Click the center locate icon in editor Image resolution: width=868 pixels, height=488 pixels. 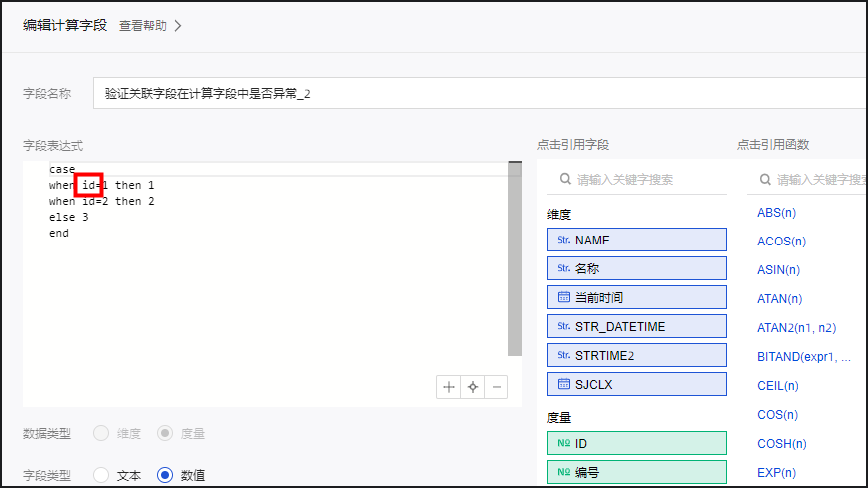pyautogui.click(x=473, y=387)
